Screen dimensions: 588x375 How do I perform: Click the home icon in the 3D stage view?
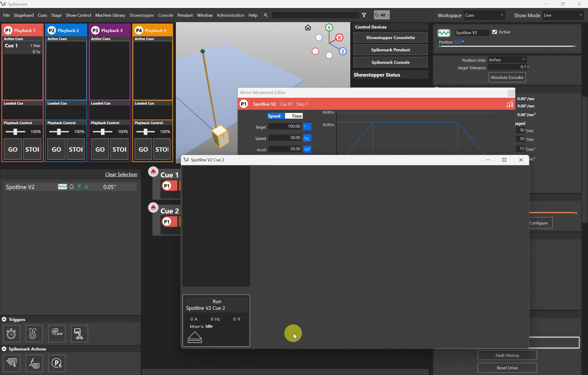[x=308, y=28]
